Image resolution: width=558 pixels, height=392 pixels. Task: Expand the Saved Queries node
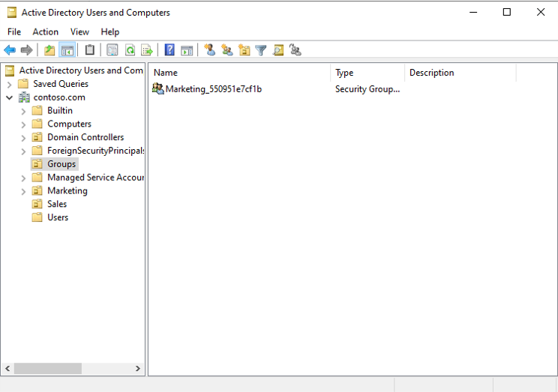click(9, 84)
